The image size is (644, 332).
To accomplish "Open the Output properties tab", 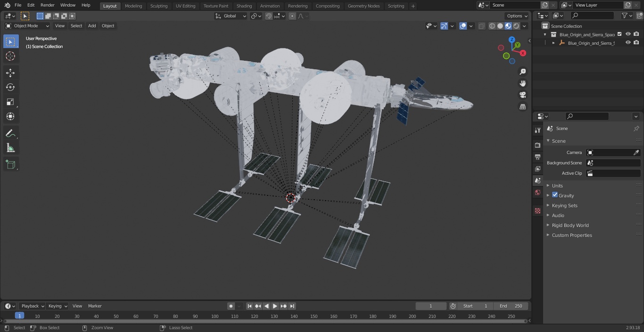I will 537,157.
